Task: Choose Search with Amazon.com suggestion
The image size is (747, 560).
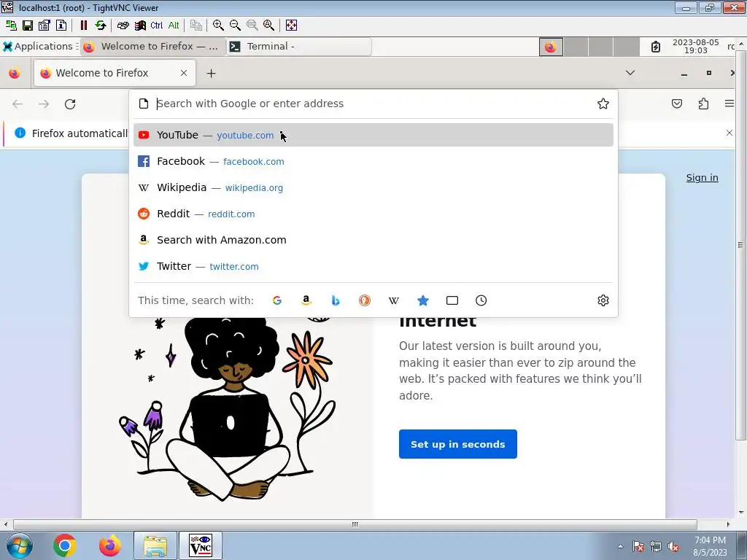Action: click(373, 240)
